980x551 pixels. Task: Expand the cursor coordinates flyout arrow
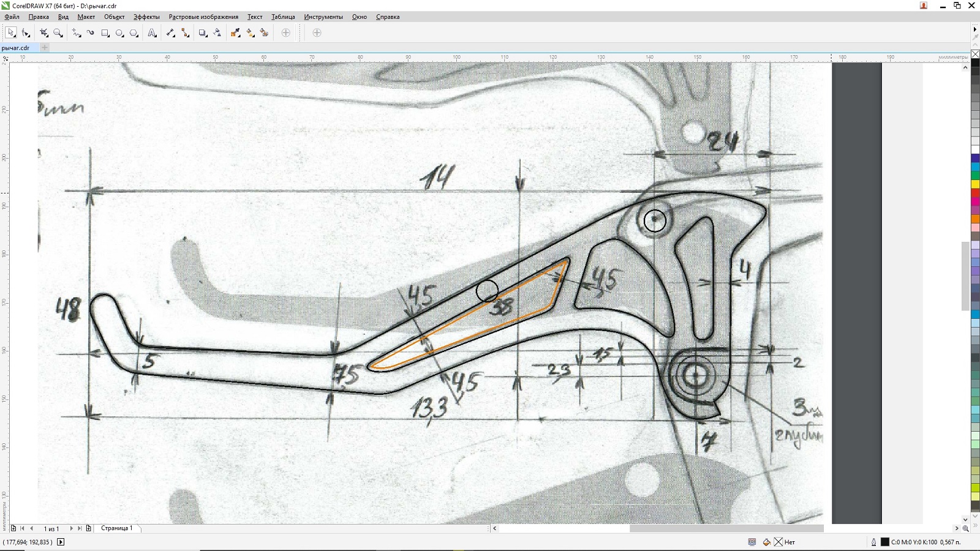(61, 542)
